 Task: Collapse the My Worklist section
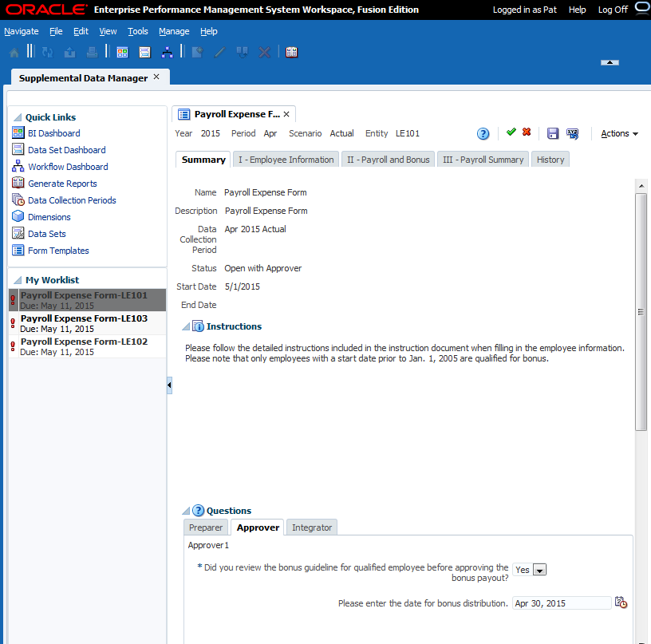tap(18, 280)
